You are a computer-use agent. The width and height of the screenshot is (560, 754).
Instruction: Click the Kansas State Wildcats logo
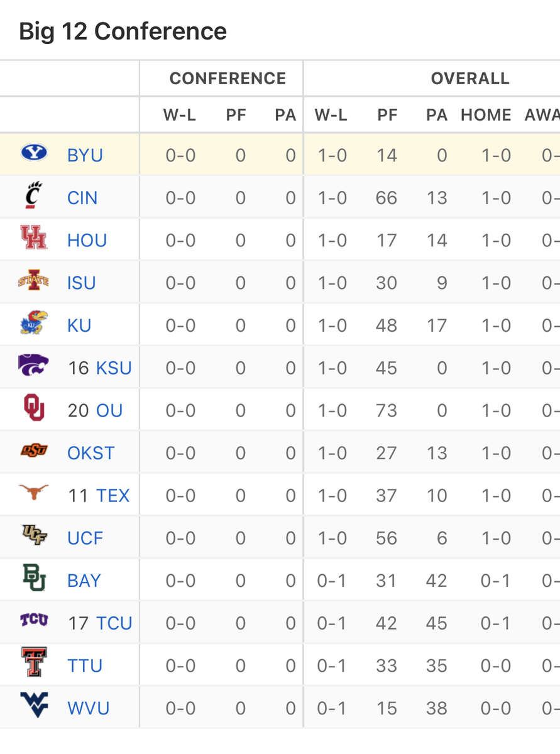point(35,368)
